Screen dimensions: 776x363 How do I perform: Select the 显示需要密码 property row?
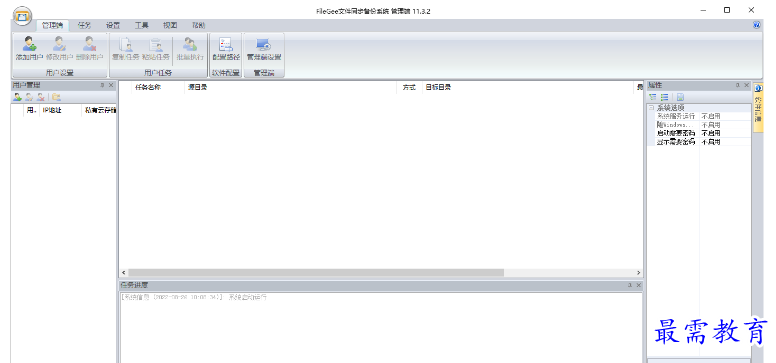coord(698,142)
